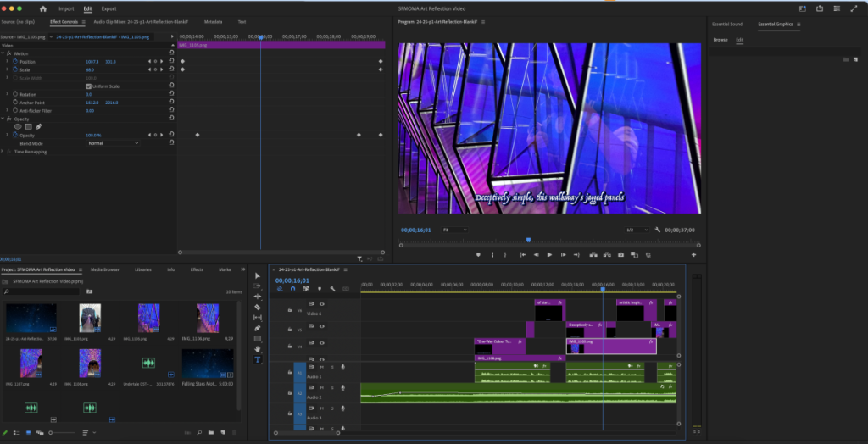Step back one frame
Image resolution: width=868 pixels, height=444 pixels.
[536, 255]
